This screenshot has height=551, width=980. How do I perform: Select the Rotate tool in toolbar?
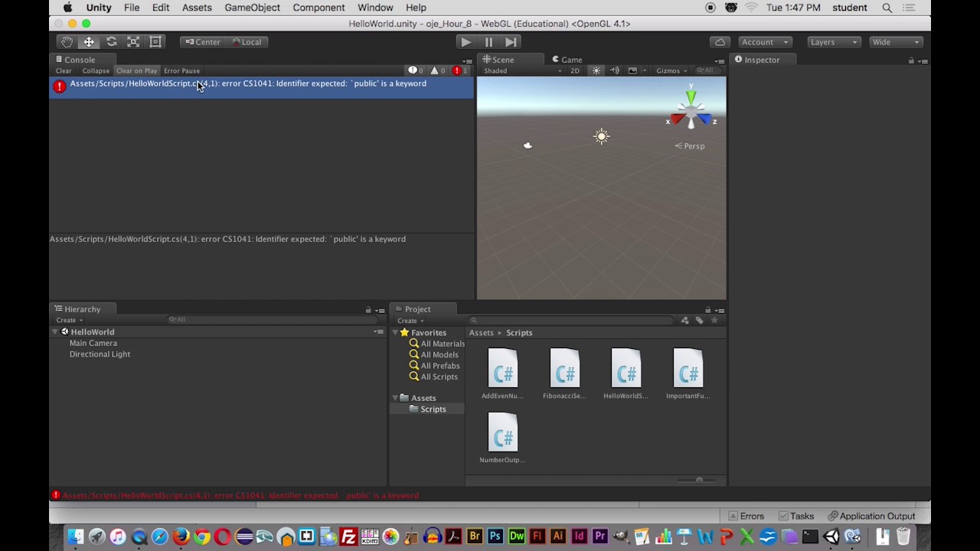coord(111,42)
